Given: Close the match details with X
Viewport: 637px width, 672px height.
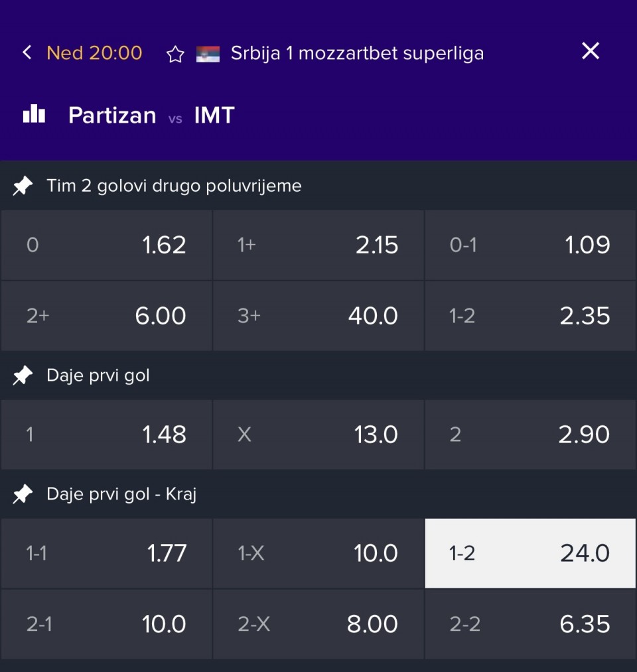Looking at the screenshot, I should 591,51.
